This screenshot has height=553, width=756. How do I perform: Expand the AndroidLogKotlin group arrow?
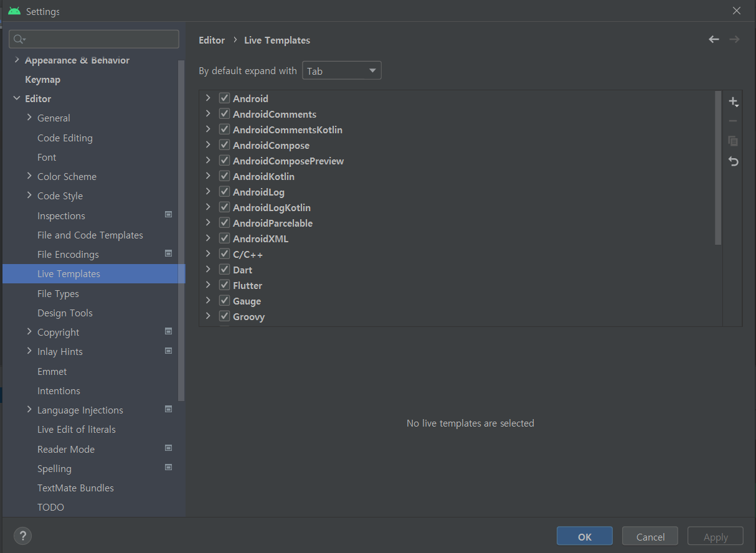coord(208,207)
